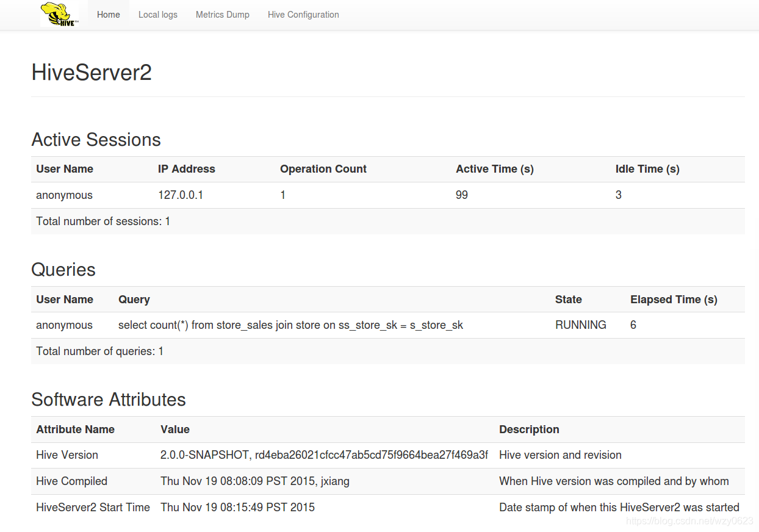
Task: Click the User Name header in Active Sessions
Action: tap(65, 169)
